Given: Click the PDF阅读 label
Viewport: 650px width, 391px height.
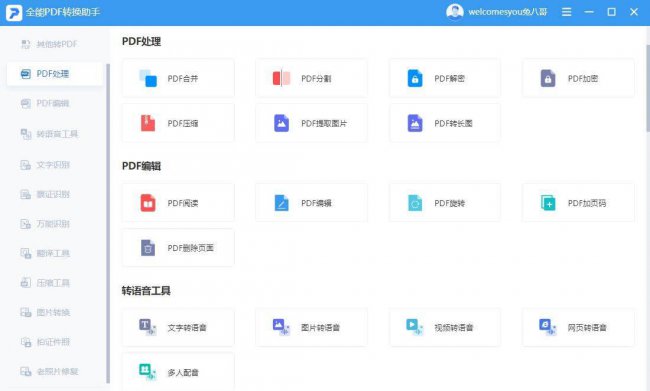Looking at the screenshot, I should pyautogui.click(x=183, y=203).
